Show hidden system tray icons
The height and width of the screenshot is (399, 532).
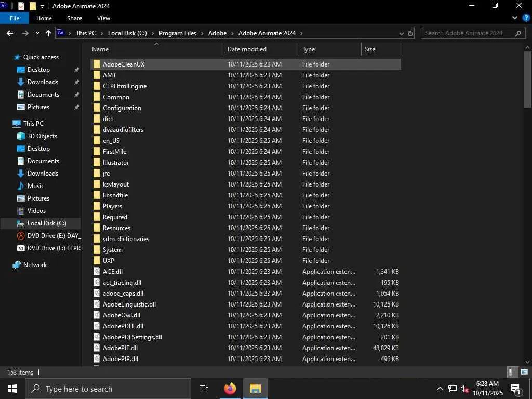click(x=440, y=389)
